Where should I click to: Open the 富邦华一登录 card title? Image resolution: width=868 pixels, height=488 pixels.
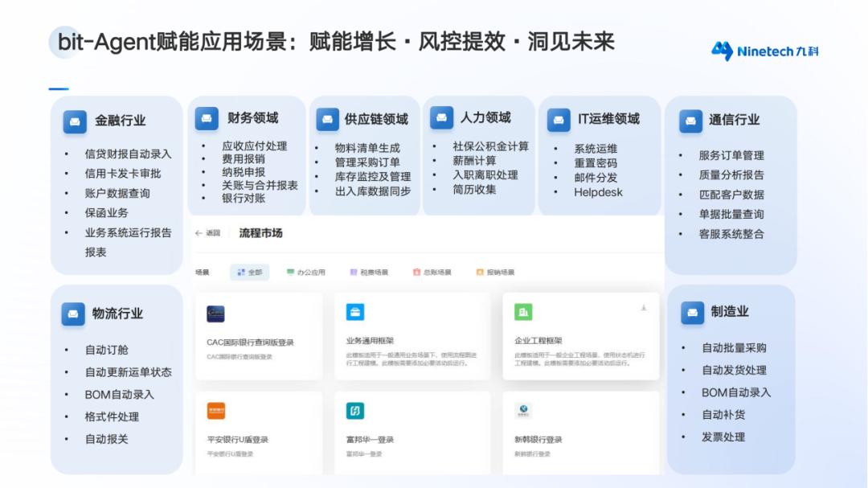tap(370, 440)
